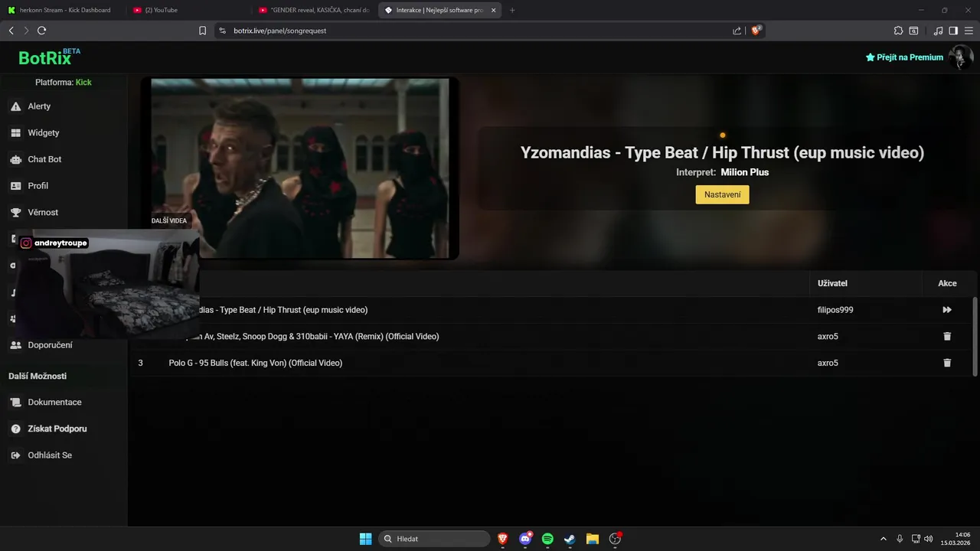Image resolution: width=980 pixels, height=551 pixels.
Task: Open a new browser tab
Action: [x=512, y=10]
